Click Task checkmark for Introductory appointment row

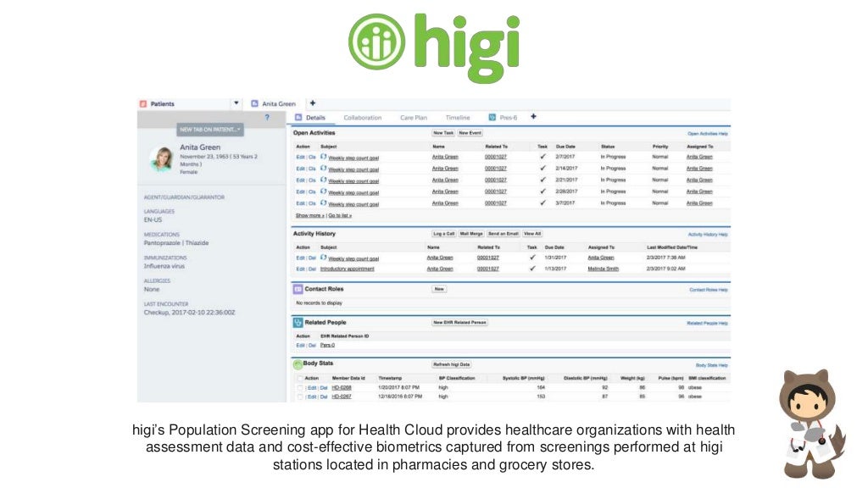(532, 269)
